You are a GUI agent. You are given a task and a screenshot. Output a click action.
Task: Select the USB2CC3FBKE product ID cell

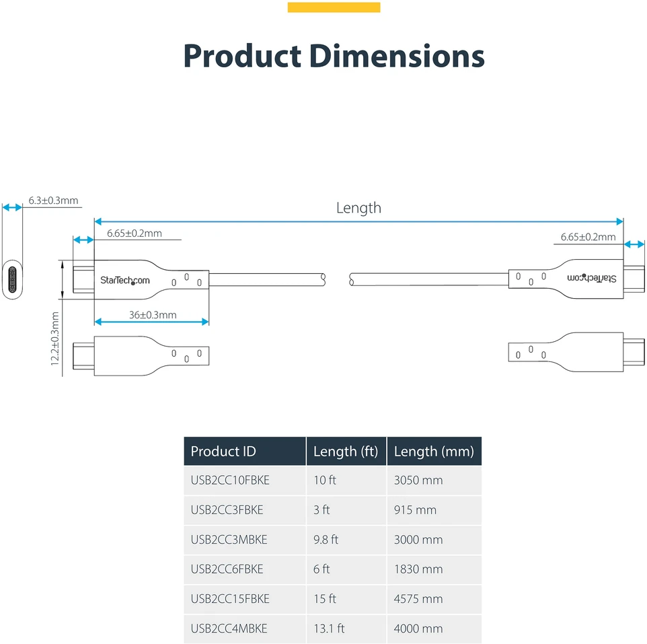(x=245, y=510)
